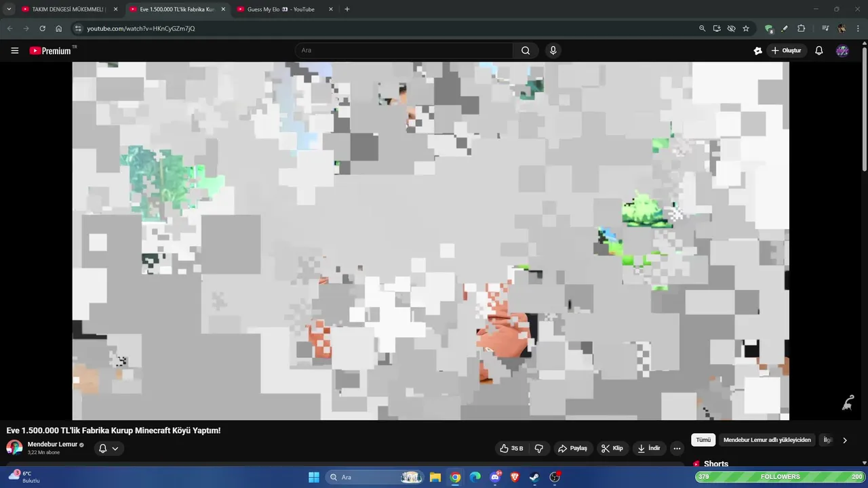
Task: Click the FOLLOWERS progress bar overlay
Action: pyautogui.click(x=781, y=476)
